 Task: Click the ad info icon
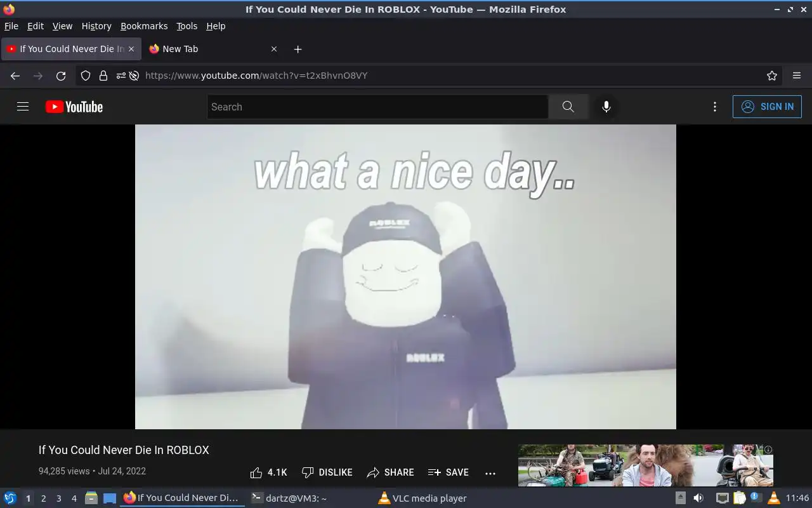[x=768, y=450]
